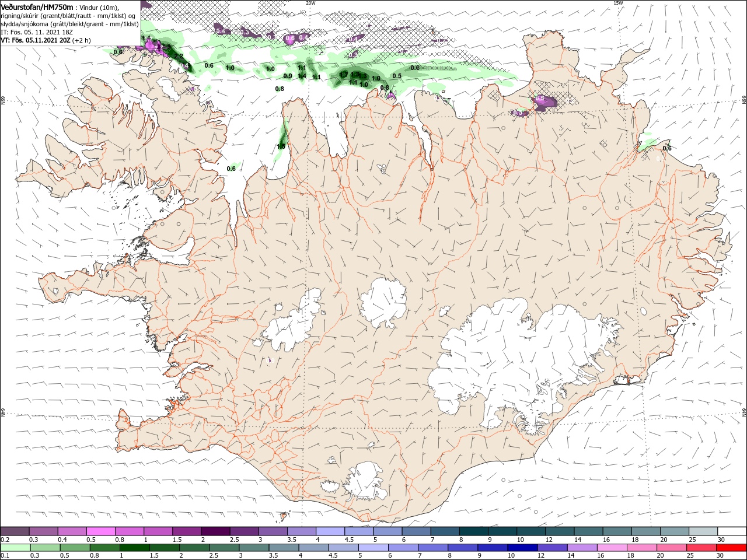Choose the 3 swatch in the lower rain legend
Viewport: 747px width, 560px height.
tap(253, 548)
